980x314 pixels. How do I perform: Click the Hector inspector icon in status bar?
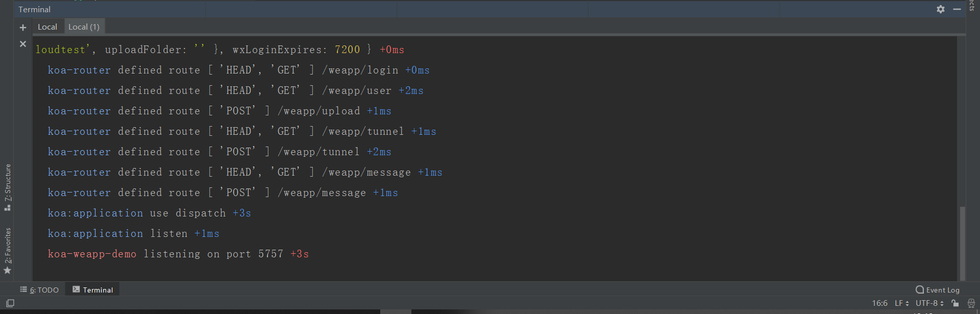pyautogui.click(x=971, y=303)
